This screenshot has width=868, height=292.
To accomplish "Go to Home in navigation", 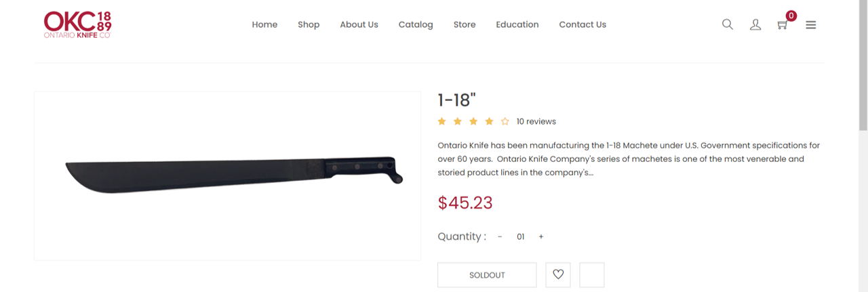I will pyautogui.click(x=264, y=24).
